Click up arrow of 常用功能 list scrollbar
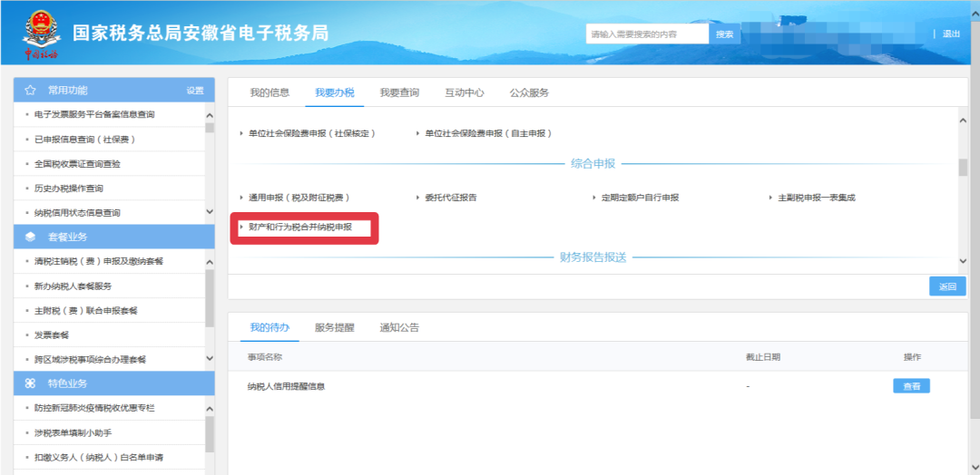The height and width of the screenshot is (475, 980). point(210,116)
